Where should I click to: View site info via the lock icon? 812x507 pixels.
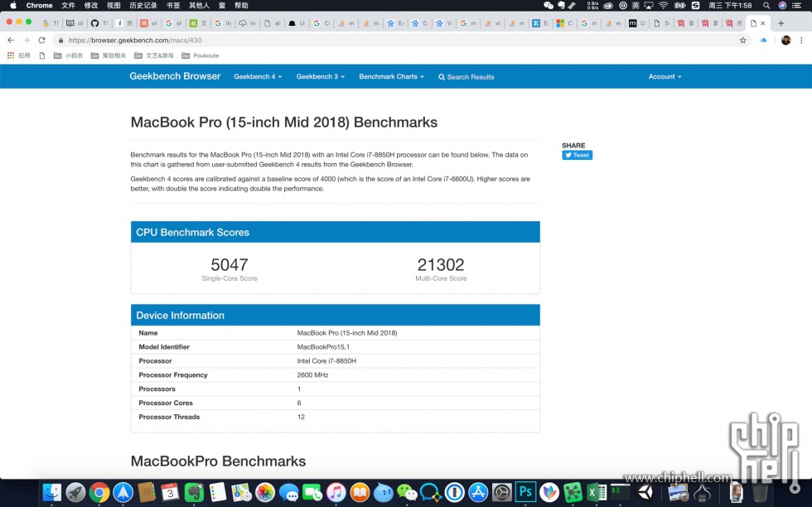(x=61, y=40)
